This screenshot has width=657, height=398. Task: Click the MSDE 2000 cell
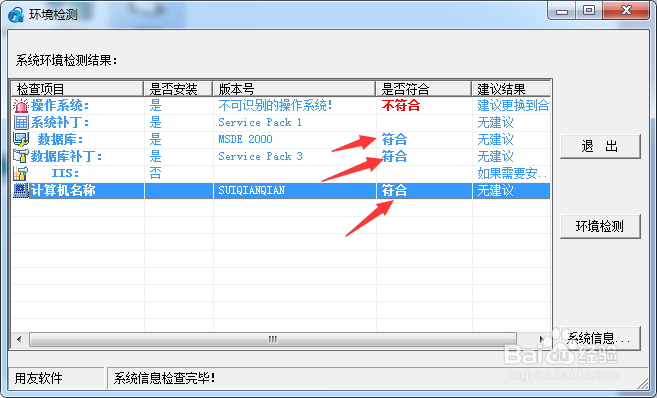[245, 139]
